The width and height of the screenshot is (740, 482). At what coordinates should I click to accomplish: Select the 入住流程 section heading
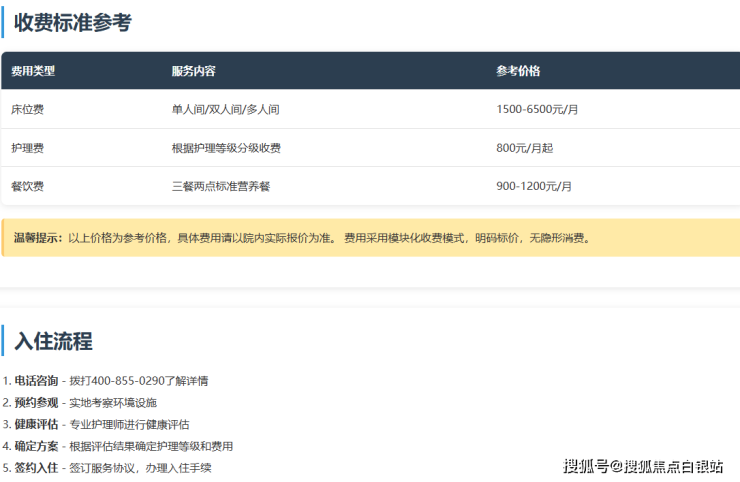click(53, 341)
